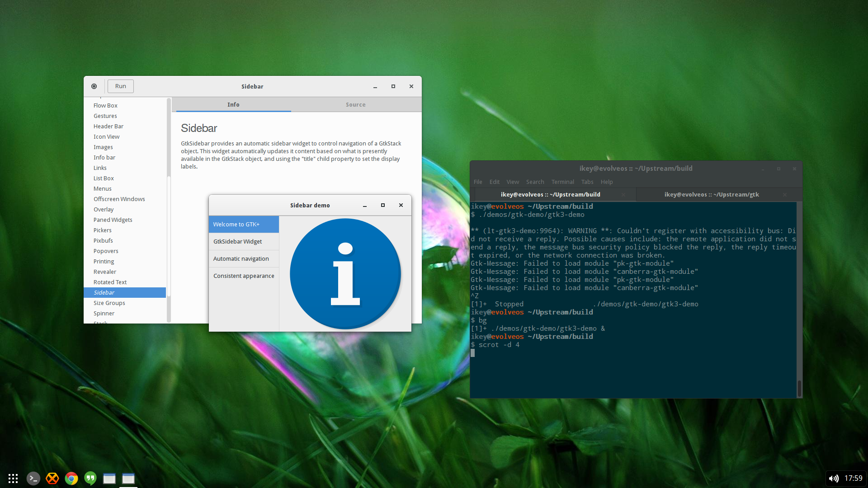The image size is (868, 488).
Task: Close the ~/Upstream/gtk terminal tab
Action: tap(785, 195)
